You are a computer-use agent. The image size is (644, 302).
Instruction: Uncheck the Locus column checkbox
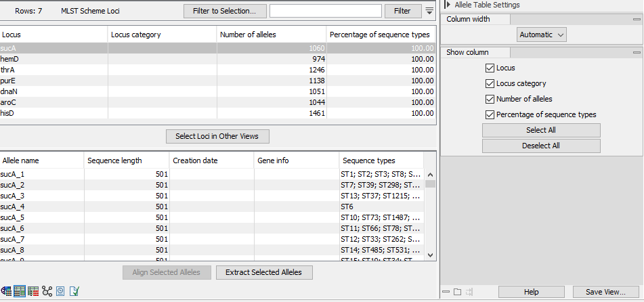tap(490, 68)
